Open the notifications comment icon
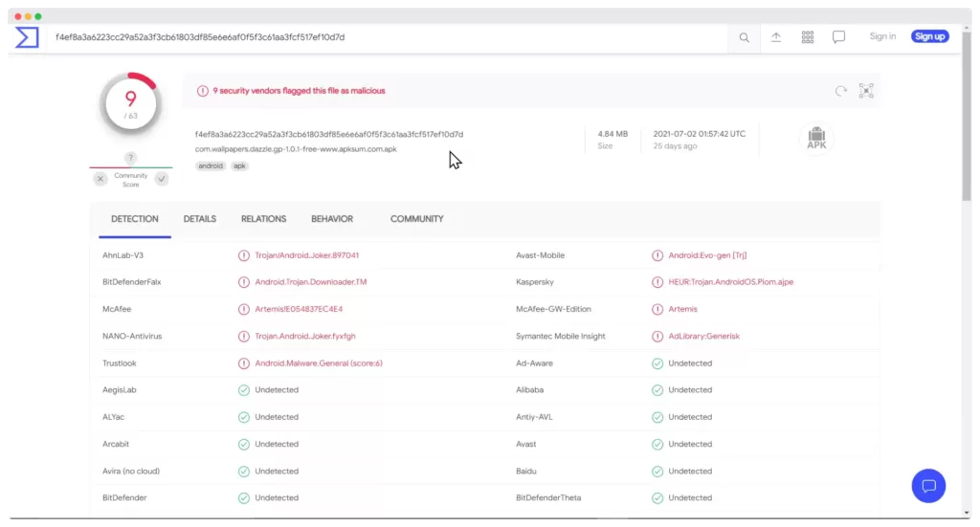The width and height of the screenshot is (980, 527). (x=838, y=37)
